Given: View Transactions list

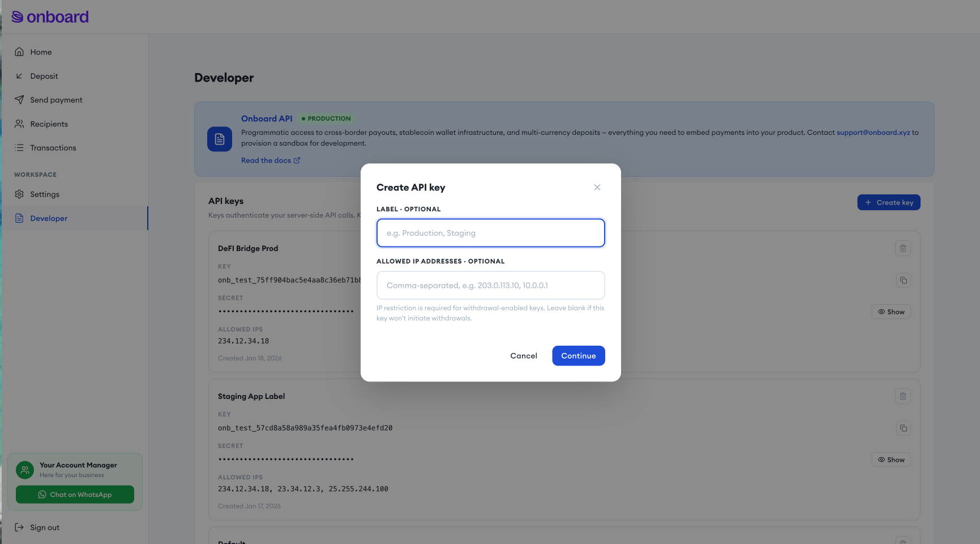Looking at the screenshot, I should click(x=74, y=148).
